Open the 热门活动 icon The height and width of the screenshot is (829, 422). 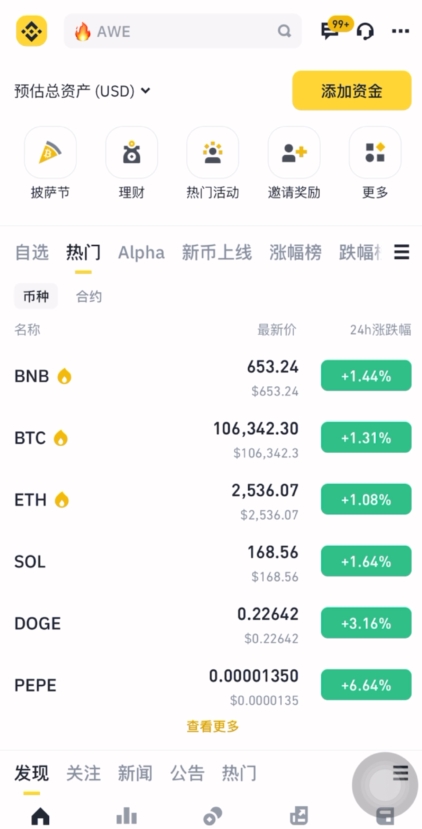pos(213,152)
